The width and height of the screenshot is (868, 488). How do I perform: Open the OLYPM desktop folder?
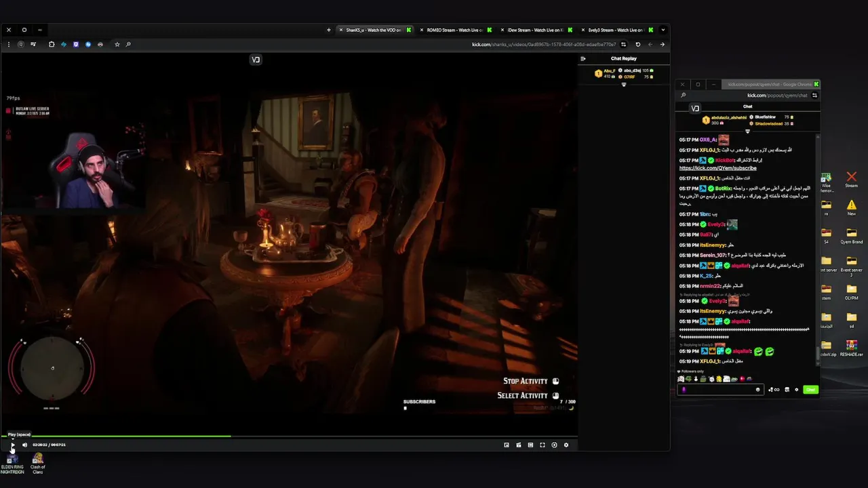tap(851, 293)
